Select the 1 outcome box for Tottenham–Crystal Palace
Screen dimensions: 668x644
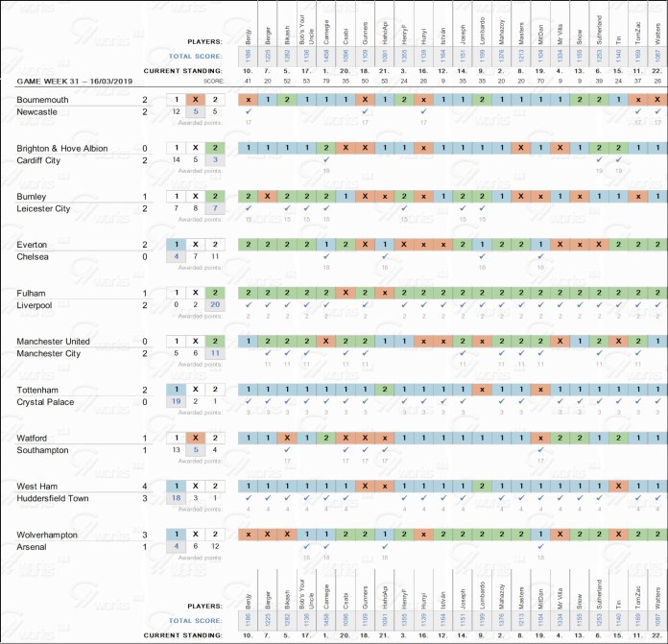(177, 390)
